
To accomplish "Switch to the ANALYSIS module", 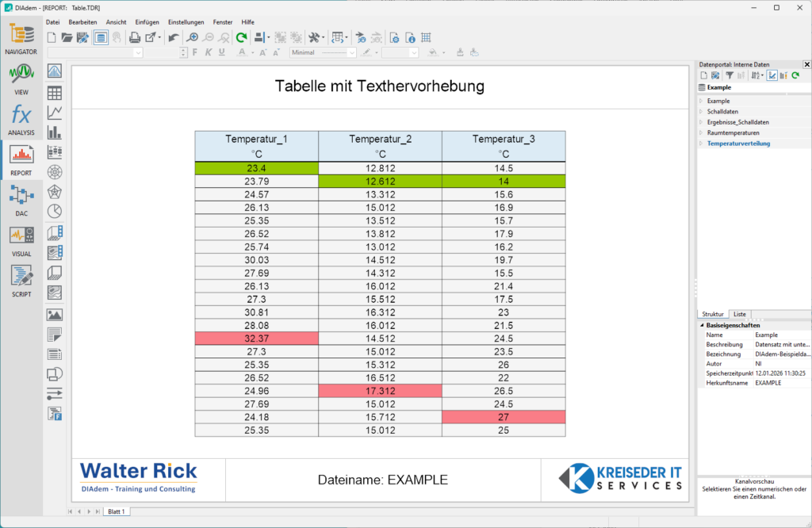I will pos(21,119).
